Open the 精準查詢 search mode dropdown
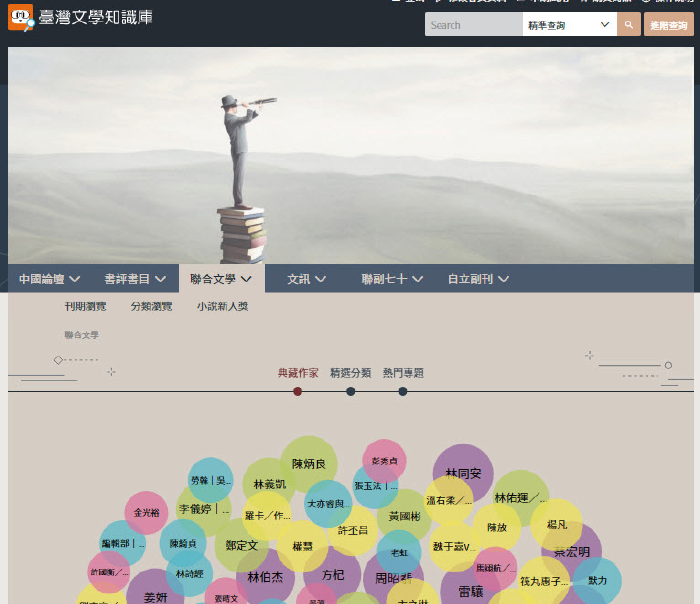The height and width of the screenshot is (604, 700). click(x=568, y=25)
